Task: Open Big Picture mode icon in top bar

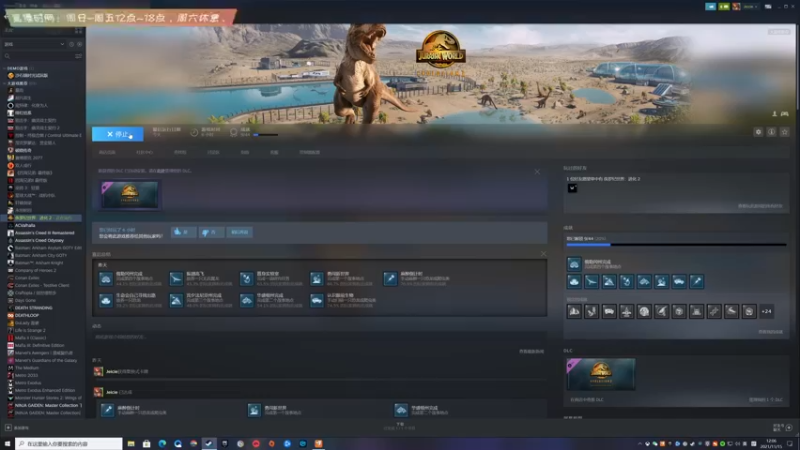Action: tap(768, 7)
